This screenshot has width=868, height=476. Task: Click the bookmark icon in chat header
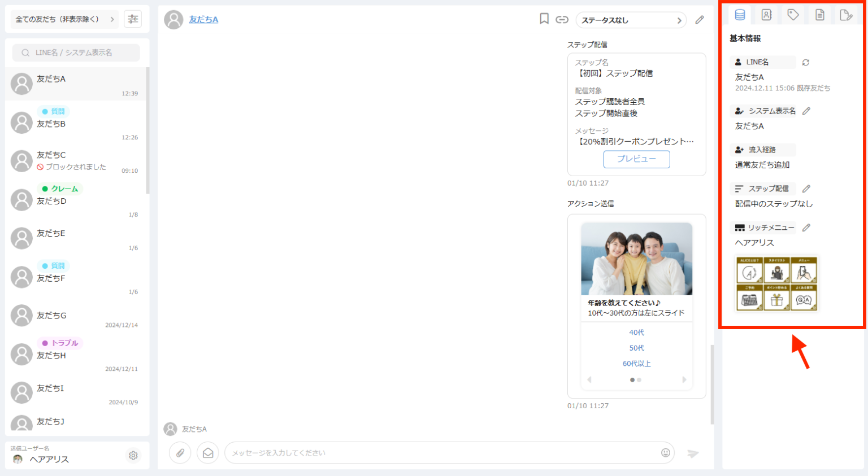(x=544, y=19)
